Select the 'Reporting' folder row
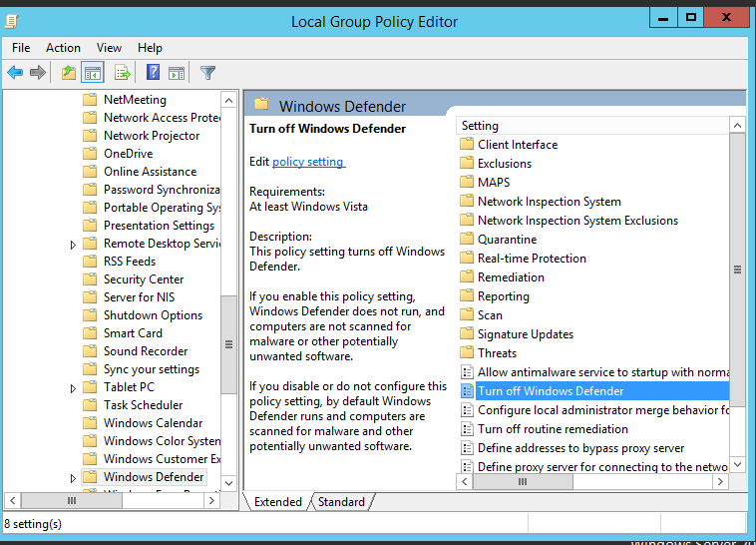 (x=504, y=296)
